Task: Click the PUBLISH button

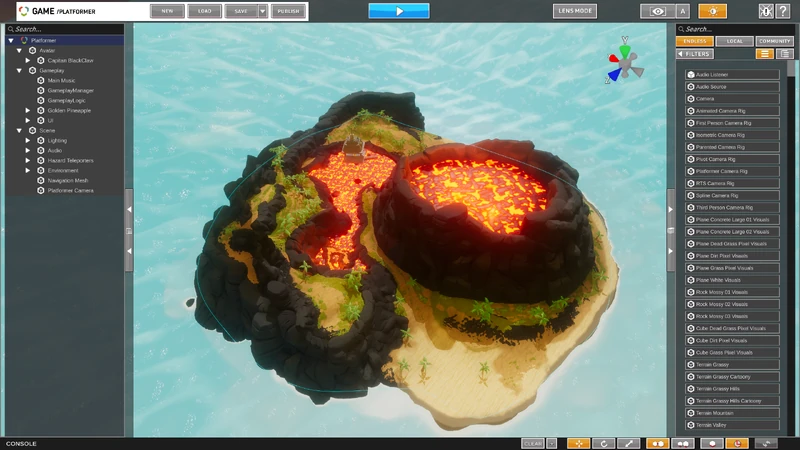Action: tap(288, 11)
